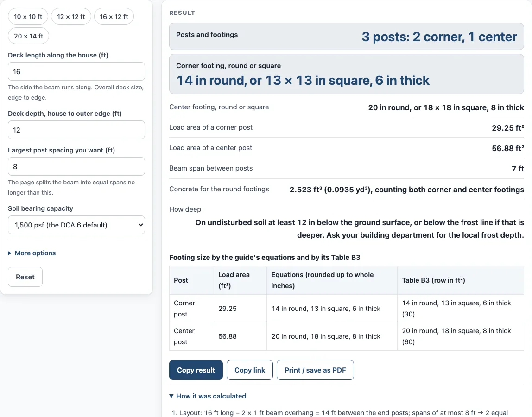The height and width of the screenshot is (417, 532).
Task: Click the 'Beam span between posts' label
Action: click(x=211, y=168)
